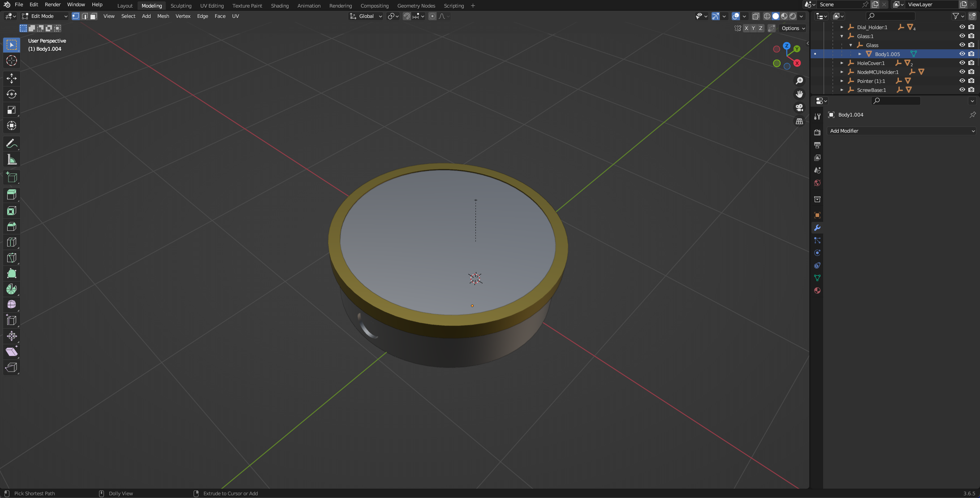The image size is (980, 498).
Task: Open the Options dropdown
Action: (x=793, y=28)
